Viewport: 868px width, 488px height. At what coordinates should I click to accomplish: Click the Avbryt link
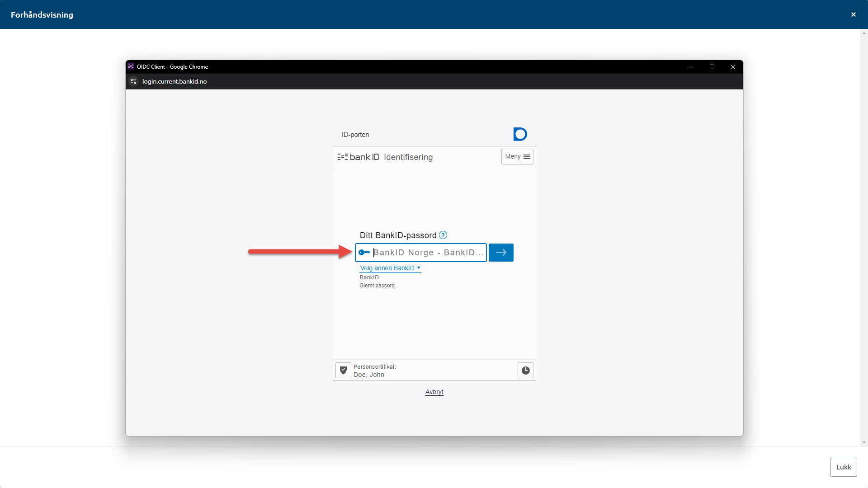click(434, 392)
